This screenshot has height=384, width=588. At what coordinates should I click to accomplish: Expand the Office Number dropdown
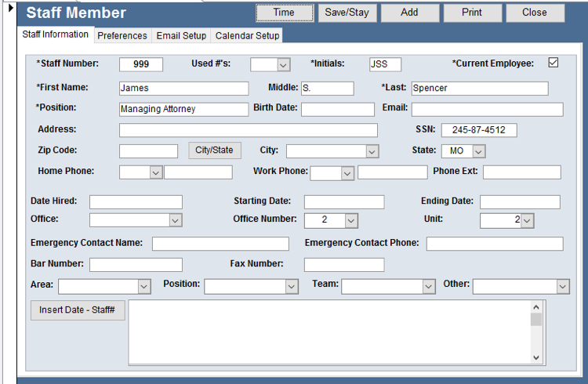pyautogui.click(x=350, y=221)
